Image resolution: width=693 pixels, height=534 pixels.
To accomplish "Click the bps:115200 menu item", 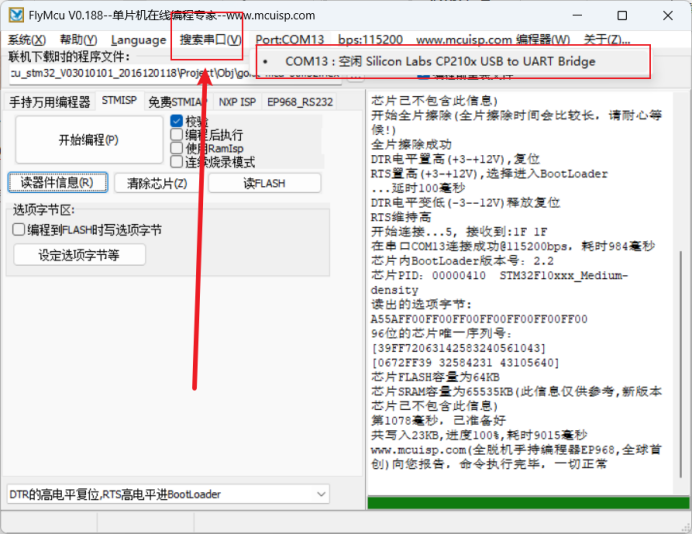I will 370,40.
